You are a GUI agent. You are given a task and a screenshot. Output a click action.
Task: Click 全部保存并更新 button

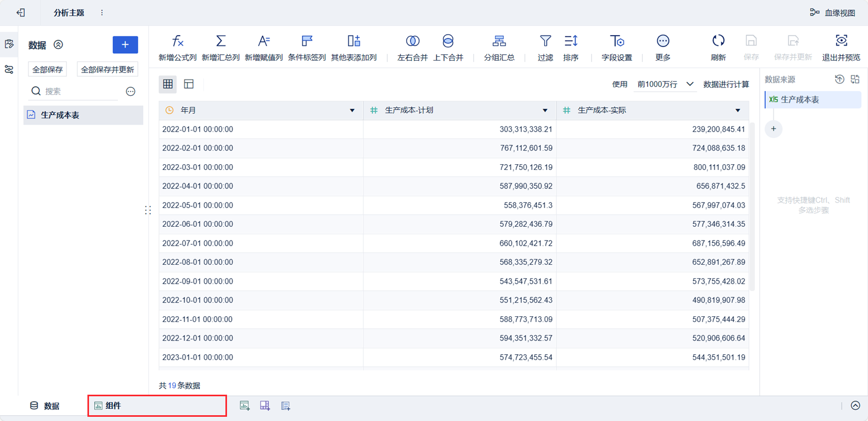pos(107,69)
